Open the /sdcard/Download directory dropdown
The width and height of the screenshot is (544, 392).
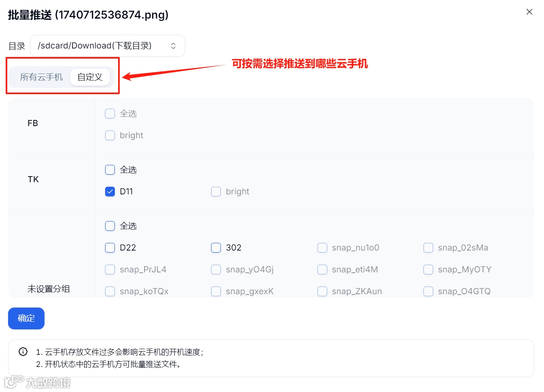pos(108,46)
